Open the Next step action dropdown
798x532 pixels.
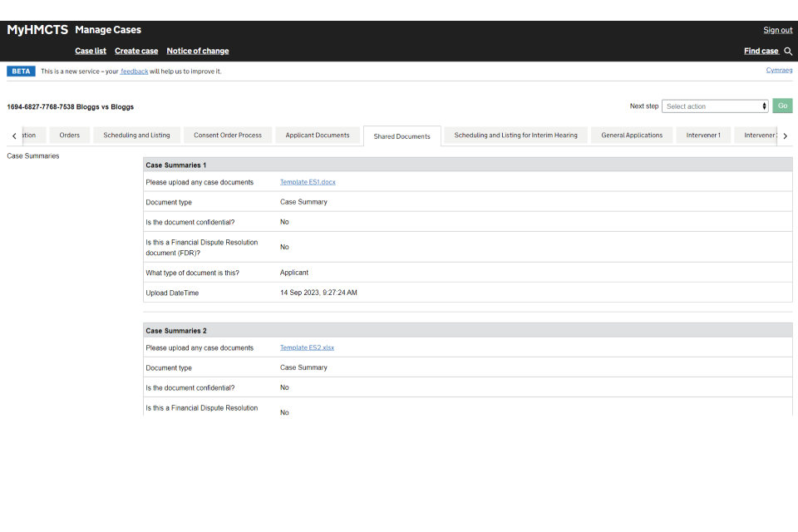[x=715, y=106]
